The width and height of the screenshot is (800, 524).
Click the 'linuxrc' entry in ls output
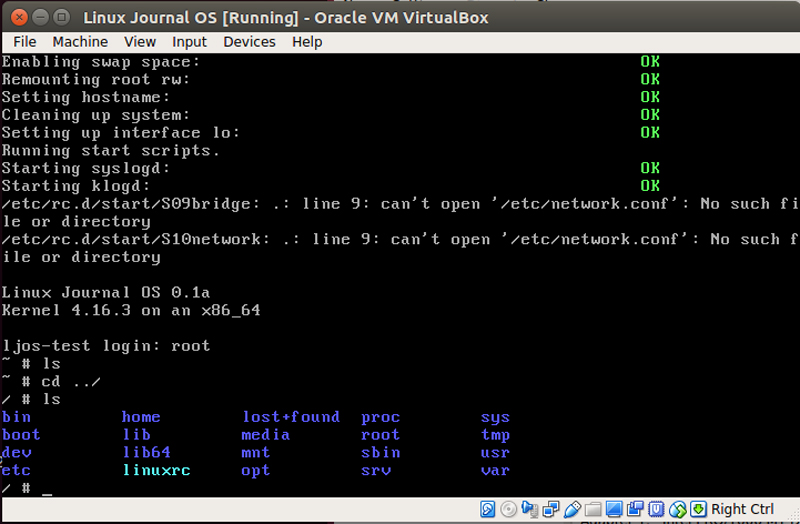[157, 470]
